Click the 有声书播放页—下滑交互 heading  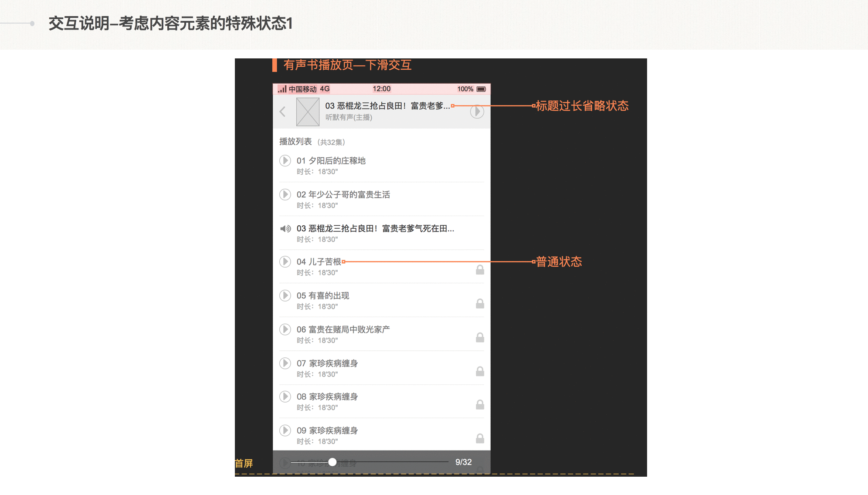[x=347, y=65]
